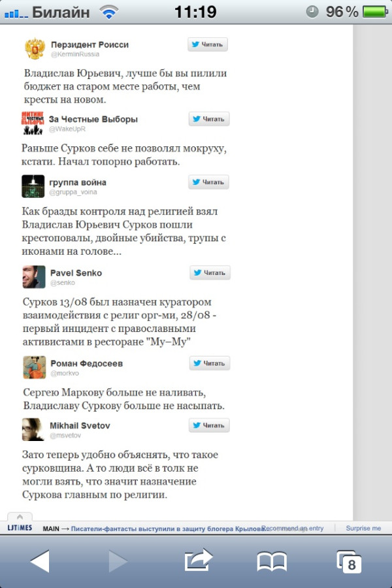This screenshot has width=392, height=588.
Task: Tap the @KermlinRussia coat of arms avatar
Action: pos(35,48)
